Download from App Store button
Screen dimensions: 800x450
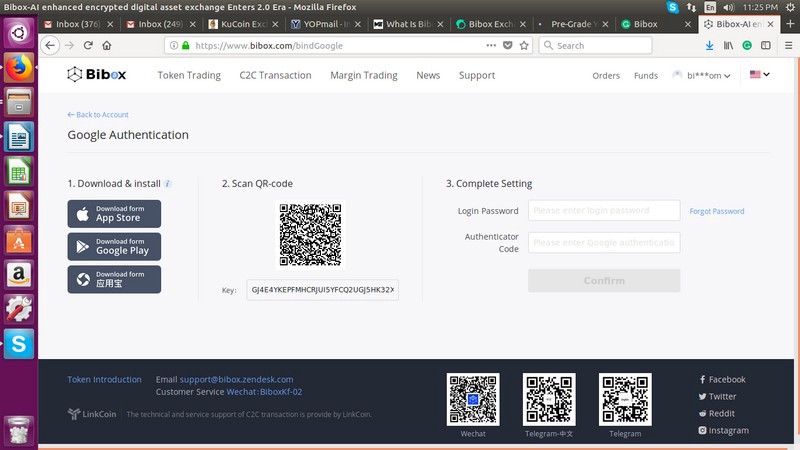pyautogui.click(x=114, y=214)
